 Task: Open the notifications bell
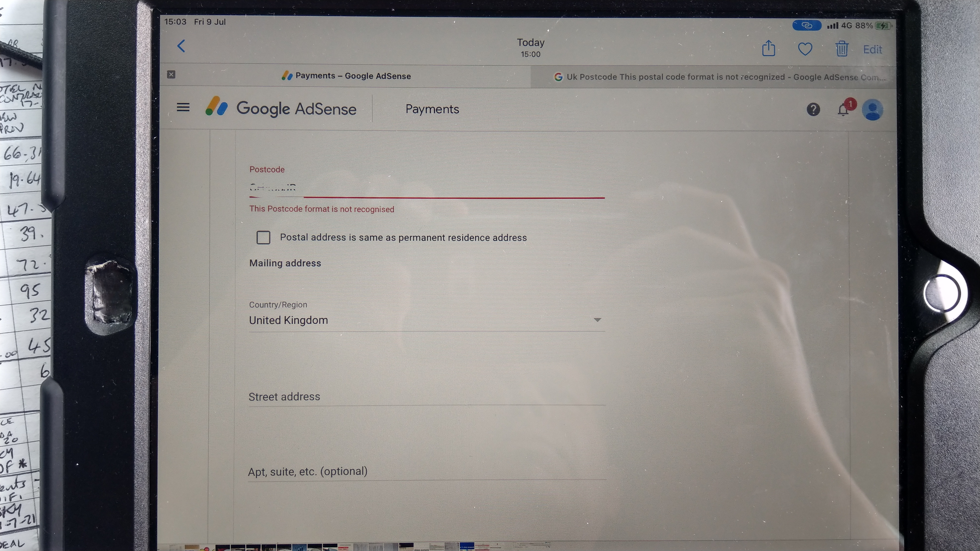(844, 110)
